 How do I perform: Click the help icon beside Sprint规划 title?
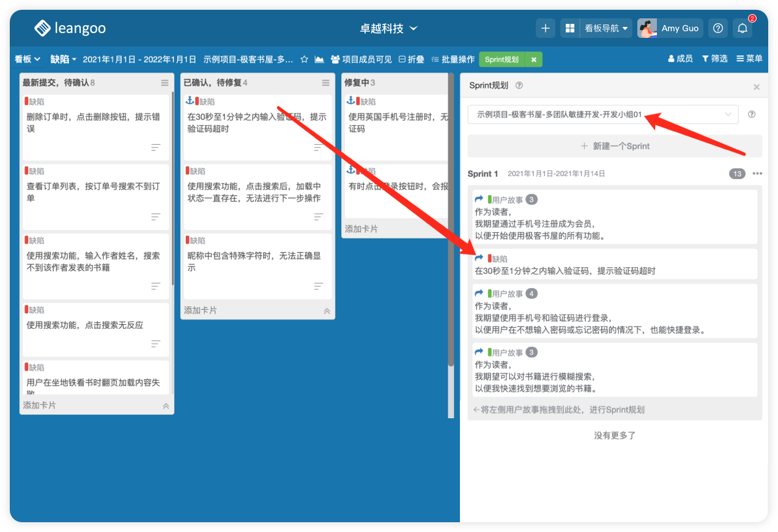pyautogui.click(x=519, y=86)
